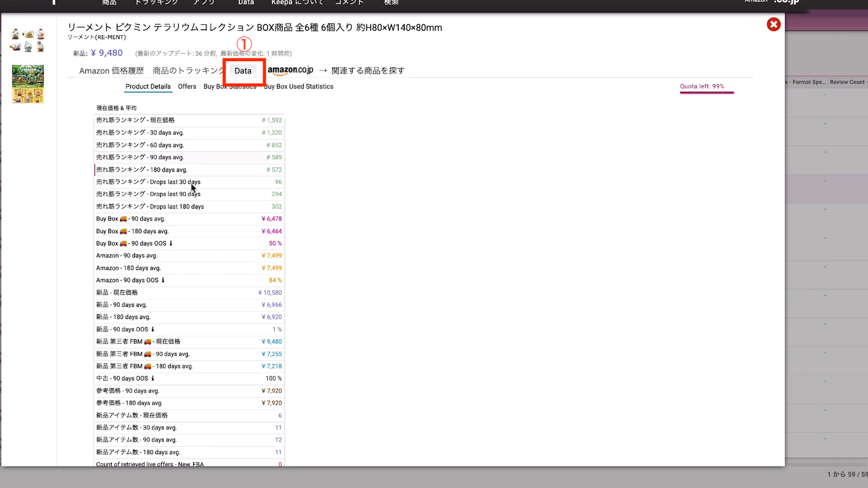
Task: Click info icon beside Buy Box 90 days OOS
Action: [171, 243]
